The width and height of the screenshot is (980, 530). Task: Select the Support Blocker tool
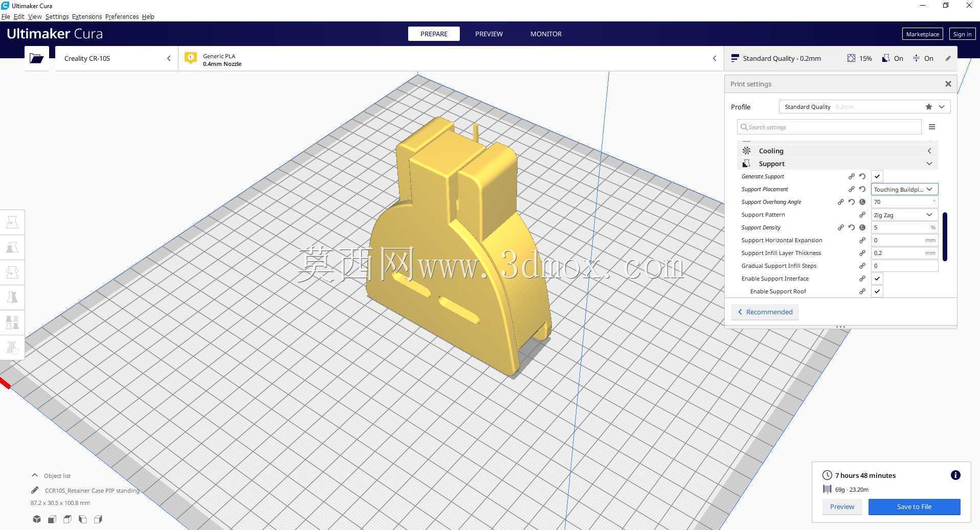12,348
